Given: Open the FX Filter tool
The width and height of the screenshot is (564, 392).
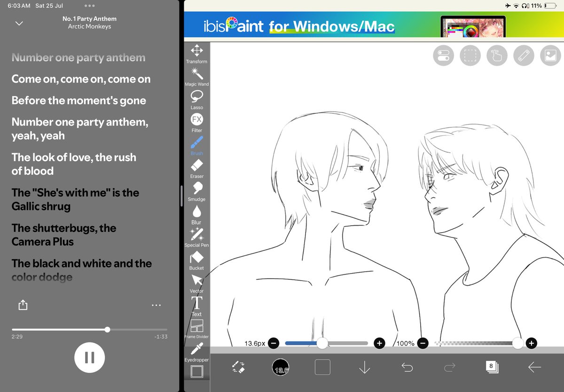Looking at the screenshot, I should pyautogui.click(x=196, y=123).
